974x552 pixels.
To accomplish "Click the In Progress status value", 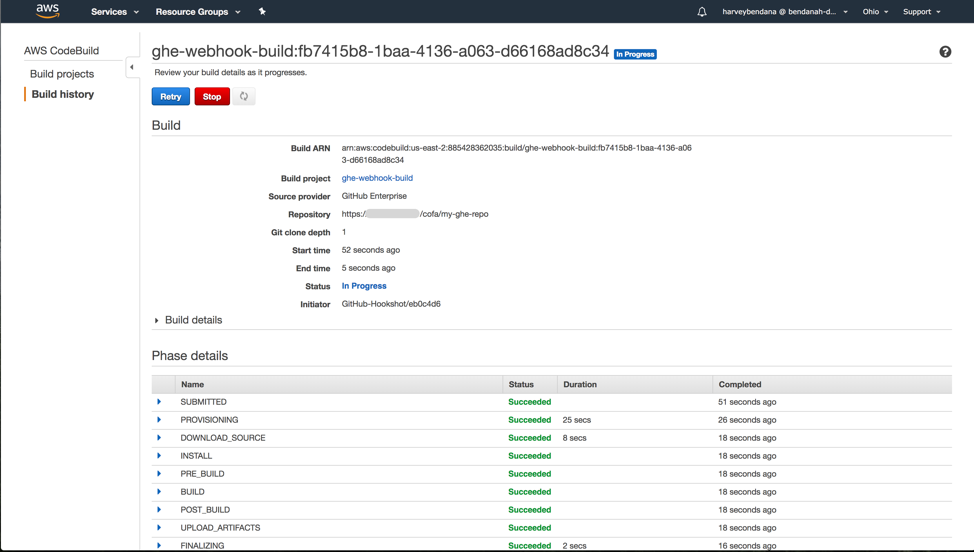I will pos(364,286).
